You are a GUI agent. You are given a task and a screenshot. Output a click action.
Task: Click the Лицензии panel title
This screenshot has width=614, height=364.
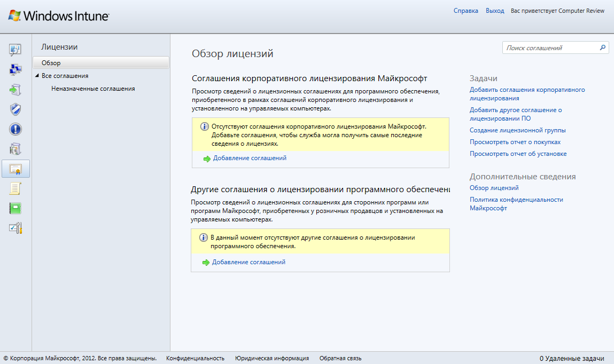59,47
